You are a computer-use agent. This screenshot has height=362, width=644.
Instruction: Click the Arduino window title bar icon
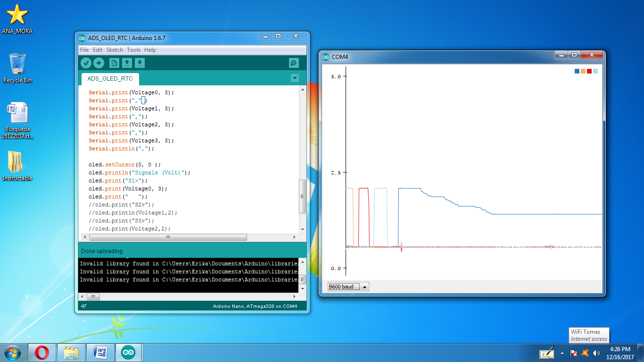[82, 38]
